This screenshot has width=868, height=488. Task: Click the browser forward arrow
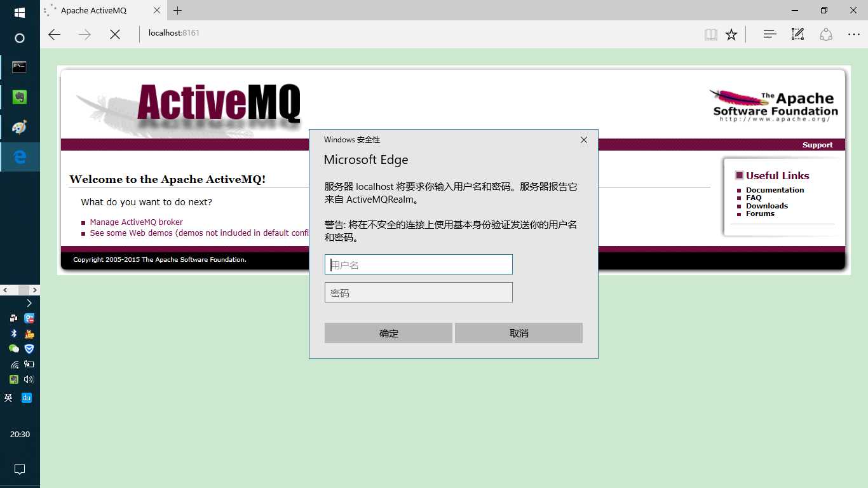point(85,34)
